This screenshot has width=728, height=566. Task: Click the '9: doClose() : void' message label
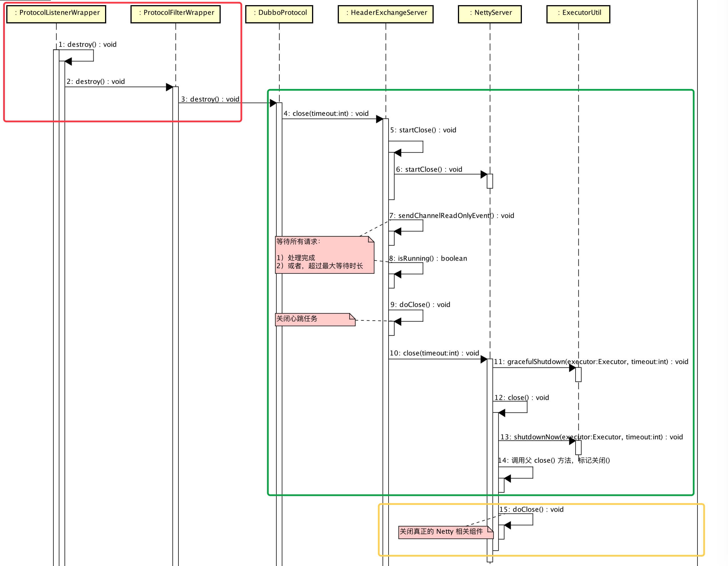tap(420, 304)
